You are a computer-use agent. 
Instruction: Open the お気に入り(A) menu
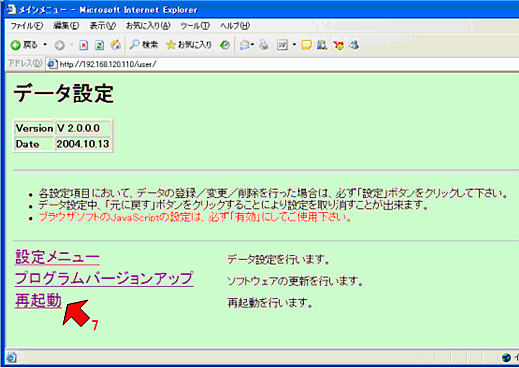point(148,26)
